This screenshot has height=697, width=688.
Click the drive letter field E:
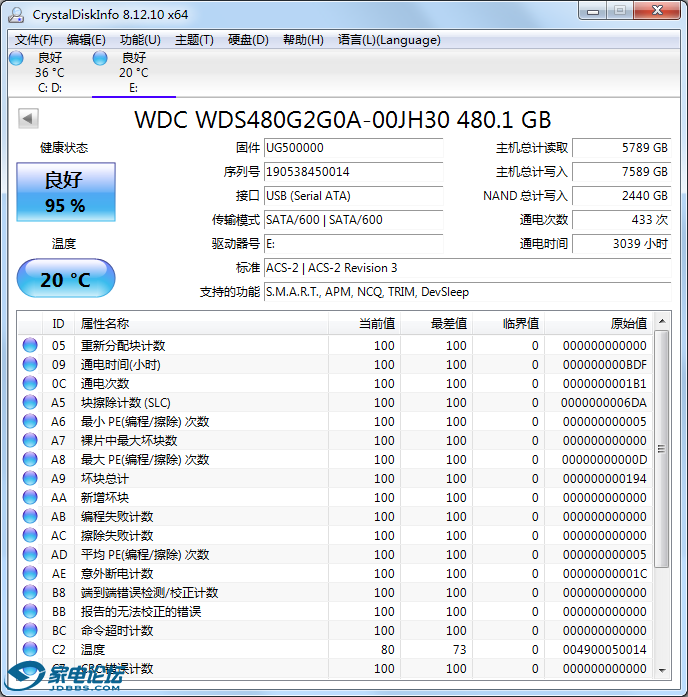(353, 244)
